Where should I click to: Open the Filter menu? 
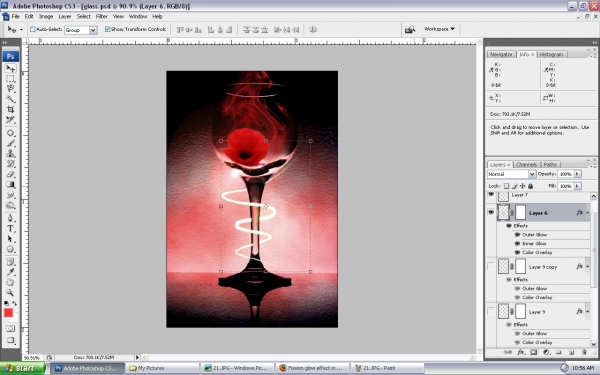point(101,16)
